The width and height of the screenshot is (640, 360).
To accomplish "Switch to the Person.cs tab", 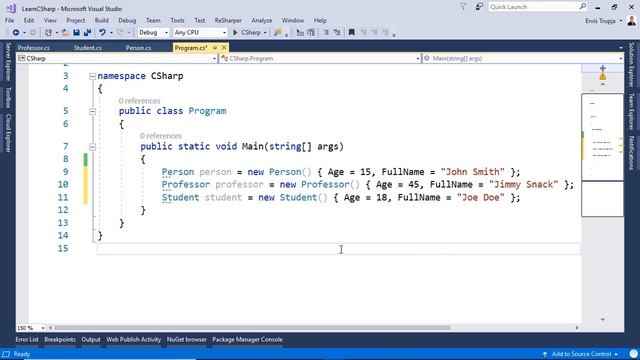I will coord(138,48).
